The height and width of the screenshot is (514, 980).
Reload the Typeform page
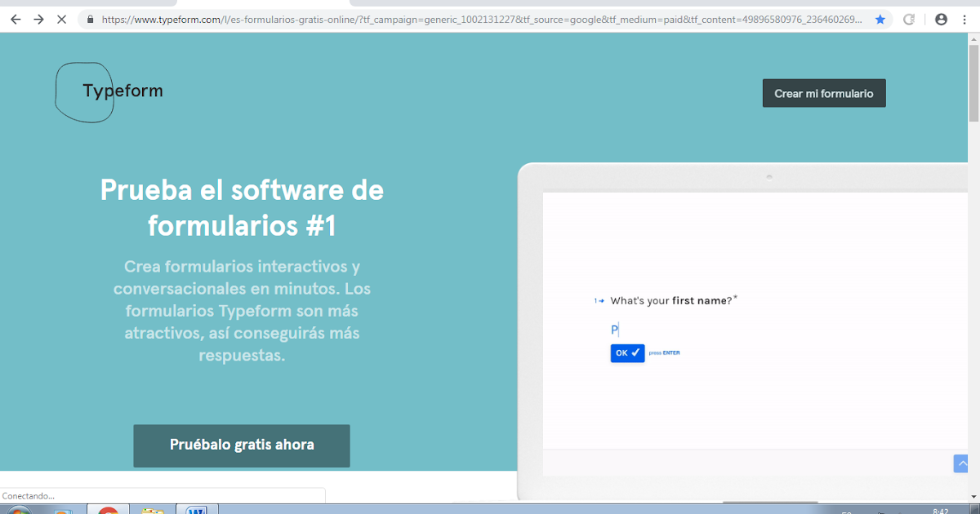(x=907, y=20)
